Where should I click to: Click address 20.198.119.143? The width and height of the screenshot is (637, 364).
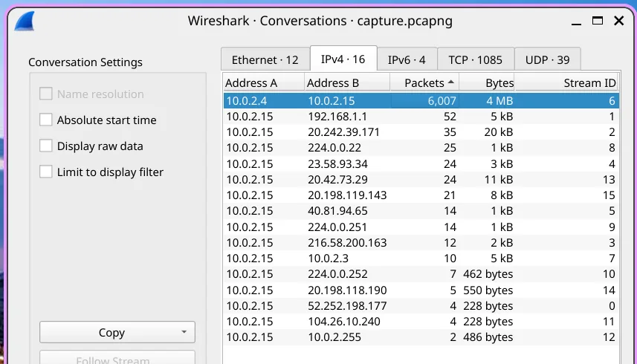click(347, 195)
